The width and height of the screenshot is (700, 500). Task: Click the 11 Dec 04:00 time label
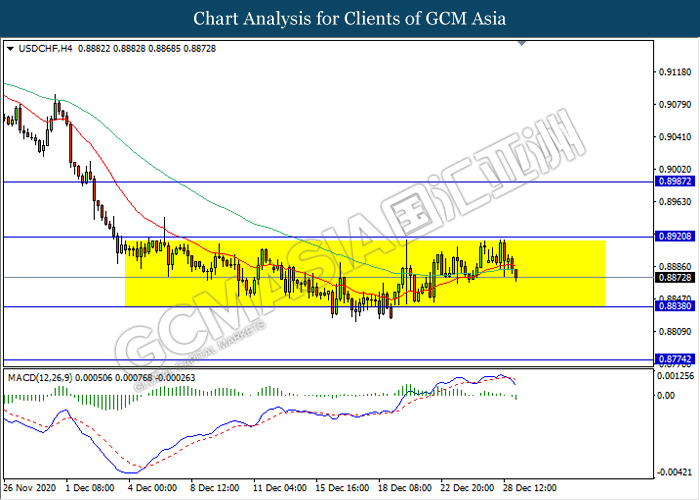click(x=279, y=488)
